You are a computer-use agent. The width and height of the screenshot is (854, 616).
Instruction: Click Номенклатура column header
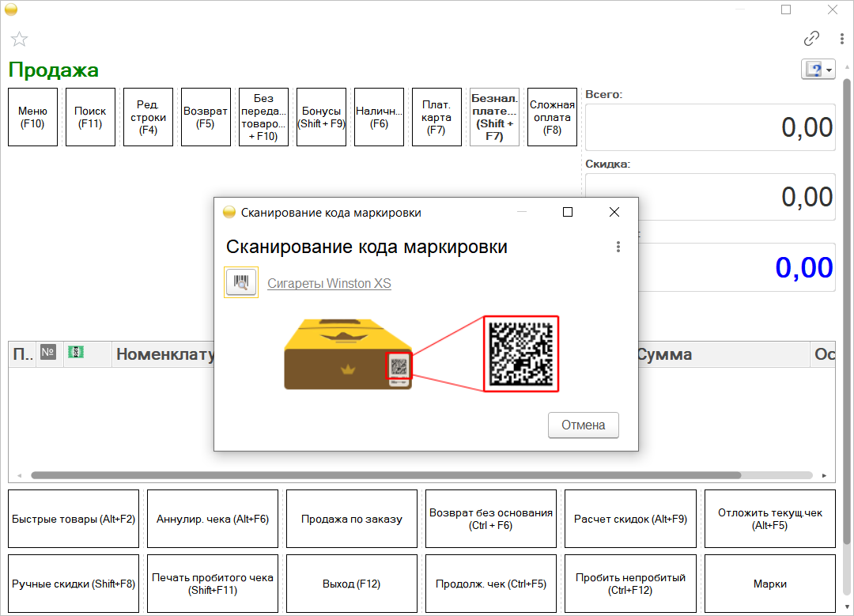click(x=164, y=354)
